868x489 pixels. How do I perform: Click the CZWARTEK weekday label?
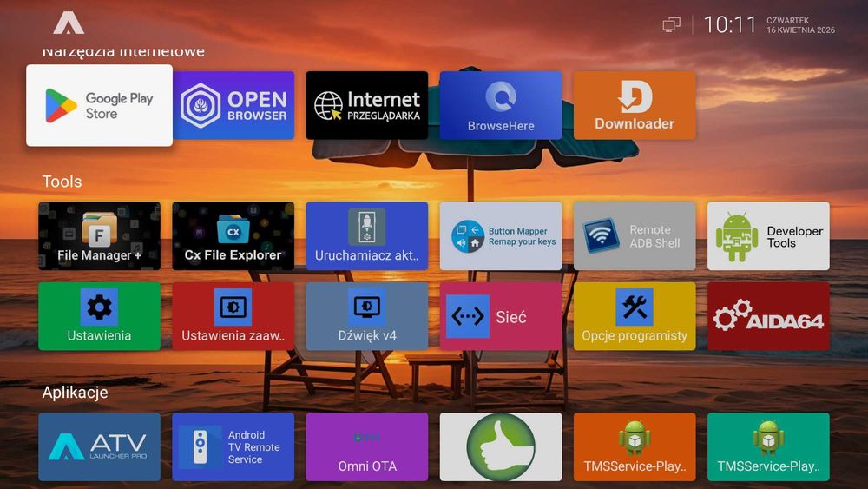[788, 21]
